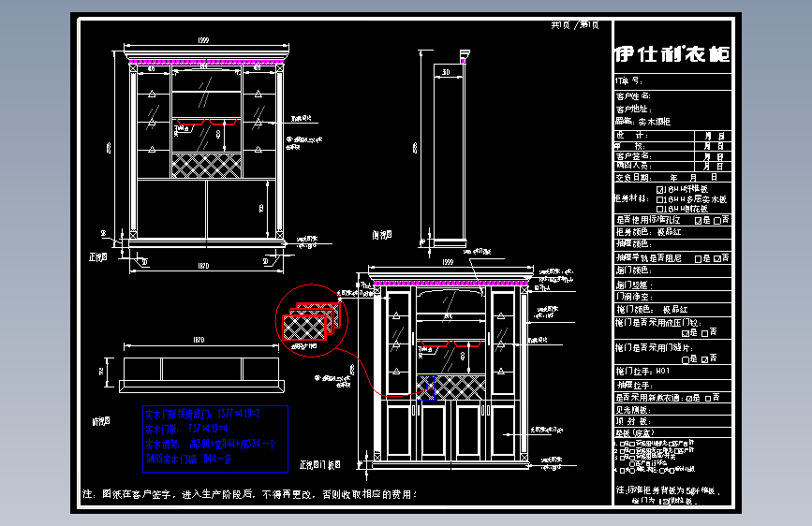Select the 跟图人员 row label
Image resolution: width=812 pixels, height=526 pixels.
[x=633, y=166]
